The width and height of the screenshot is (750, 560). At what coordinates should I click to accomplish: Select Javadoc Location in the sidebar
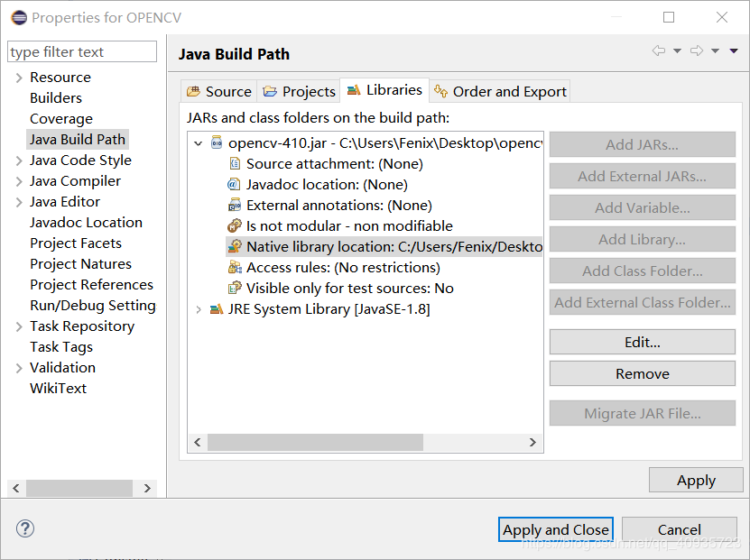click(86, 223)
